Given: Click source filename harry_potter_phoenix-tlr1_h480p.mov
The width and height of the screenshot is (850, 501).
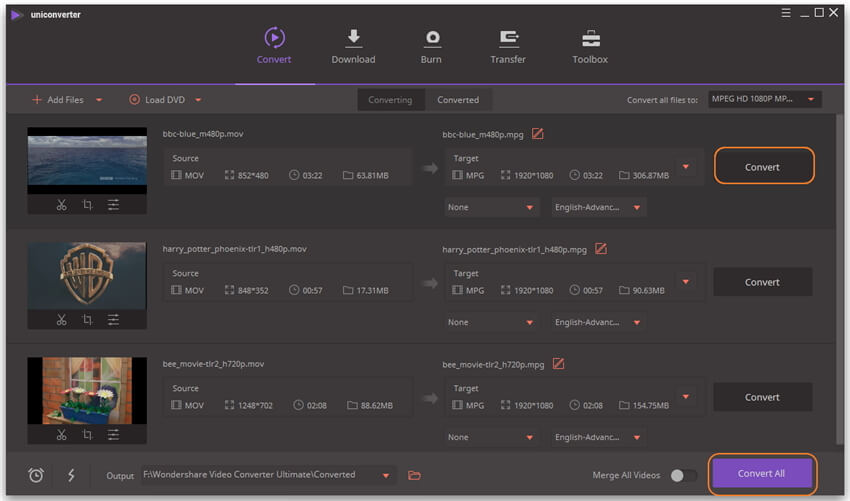Looking at the screenshot, I should pyautogui.click(x=235, y=249).
